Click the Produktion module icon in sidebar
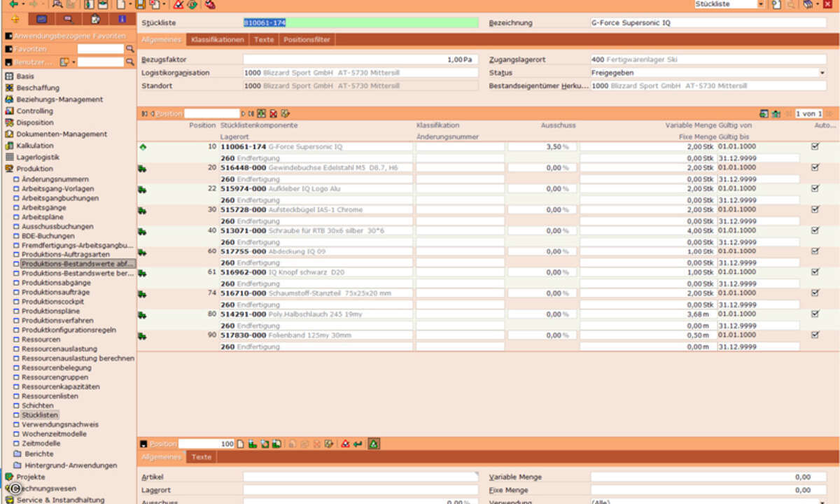This screenshot has width=840, height=504. pyautogui.click(x=9, y=169)
